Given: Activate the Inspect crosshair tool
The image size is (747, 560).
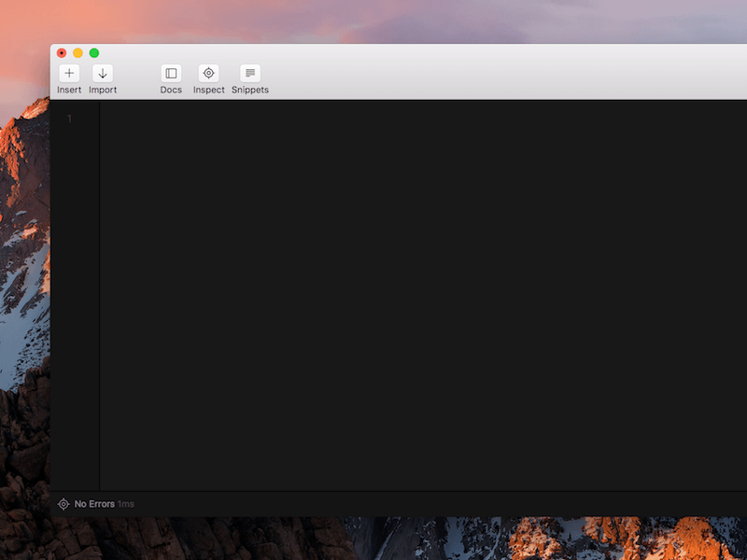Looking at the screenshot, I should pyautogui.click(x=208, y=73).
